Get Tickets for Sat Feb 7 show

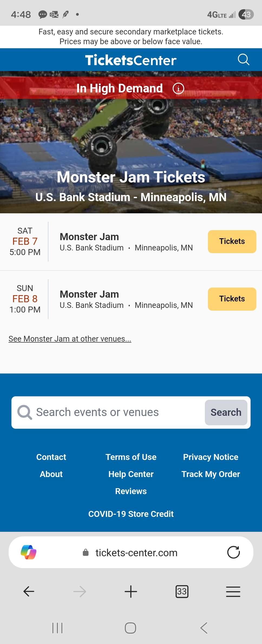click(232, 241)
